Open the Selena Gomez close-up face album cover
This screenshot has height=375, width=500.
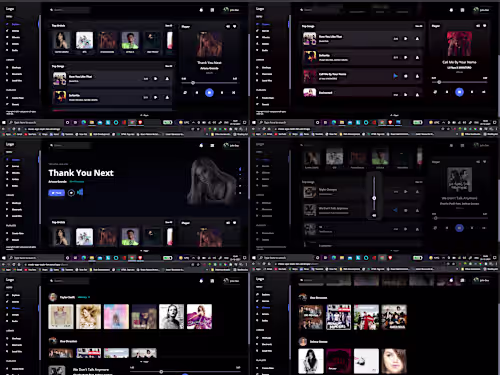coord(394,361)
